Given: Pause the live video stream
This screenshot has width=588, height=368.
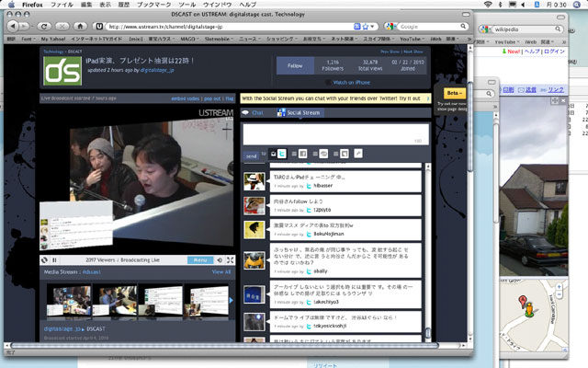Looking at the screenshot, I should 54,259.
